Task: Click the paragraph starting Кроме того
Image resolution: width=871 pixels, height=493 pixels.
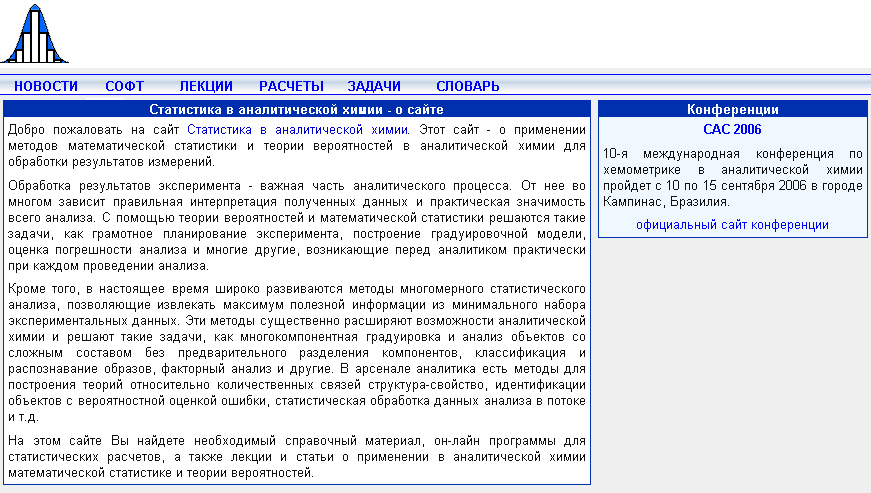Action: (297, 353)
